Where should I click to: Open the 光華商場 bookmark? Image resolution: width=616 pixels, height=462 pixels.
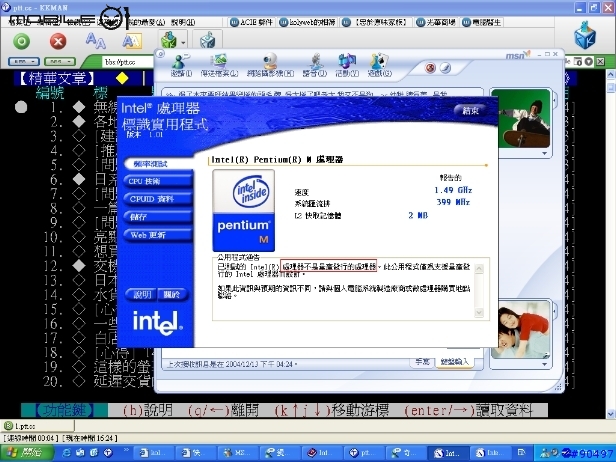point(436,22)
